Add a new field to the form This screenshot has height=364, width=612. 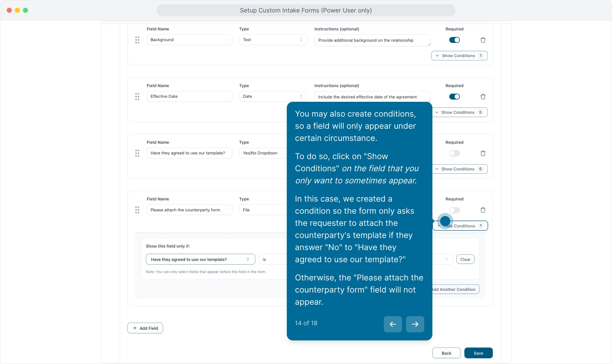pyautogui.click(x=145, y=328)
